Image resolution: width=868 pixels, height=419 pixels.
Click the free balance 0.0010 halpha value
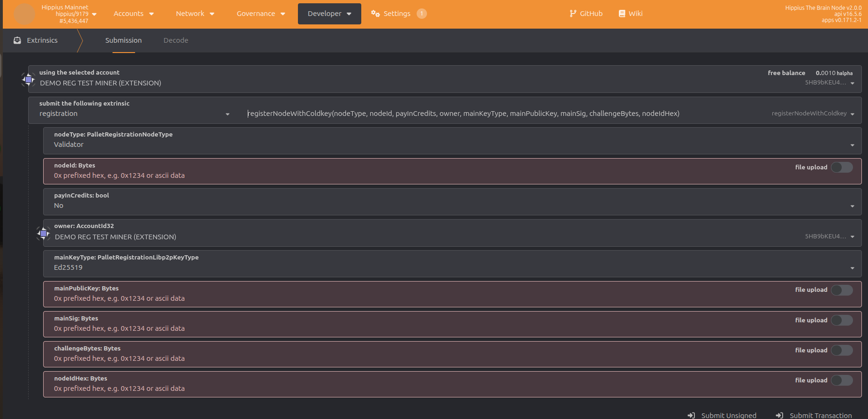[x=834, y=73]
